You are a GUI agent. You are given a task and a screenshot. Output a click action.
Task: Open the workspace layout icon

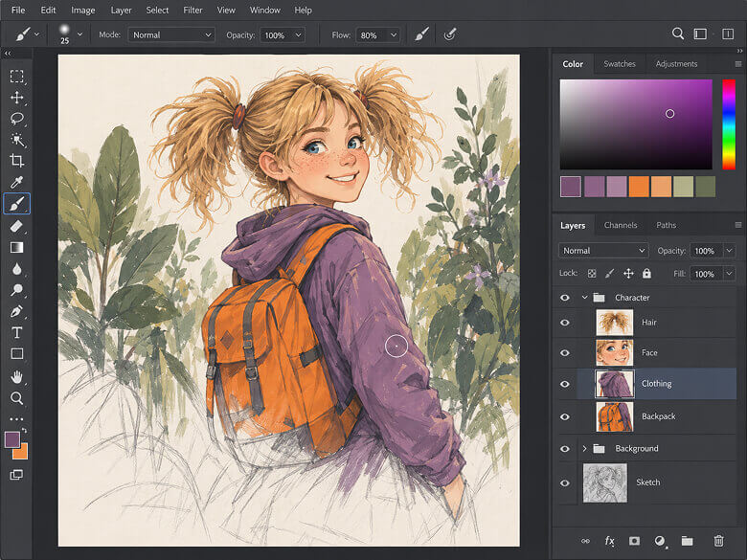[x=700, y=34]
